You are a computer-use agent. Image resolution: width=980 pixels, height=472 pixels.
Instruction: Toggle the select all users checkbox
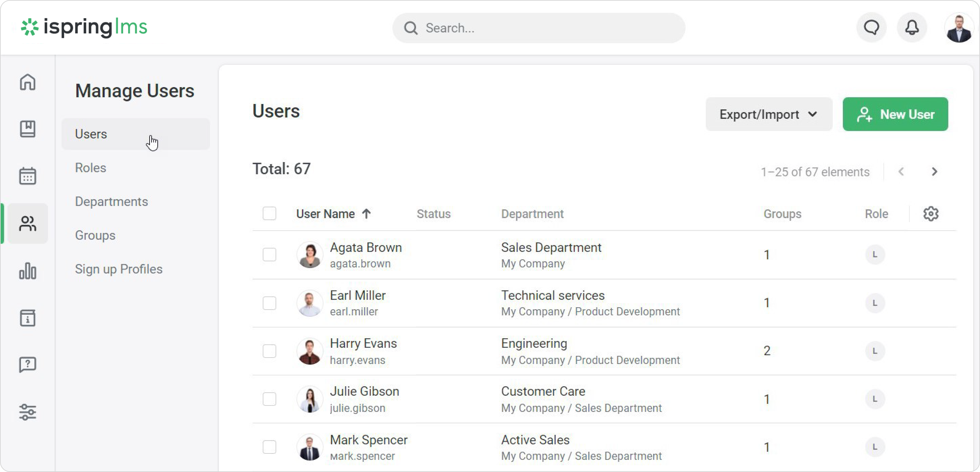point(269,214)
